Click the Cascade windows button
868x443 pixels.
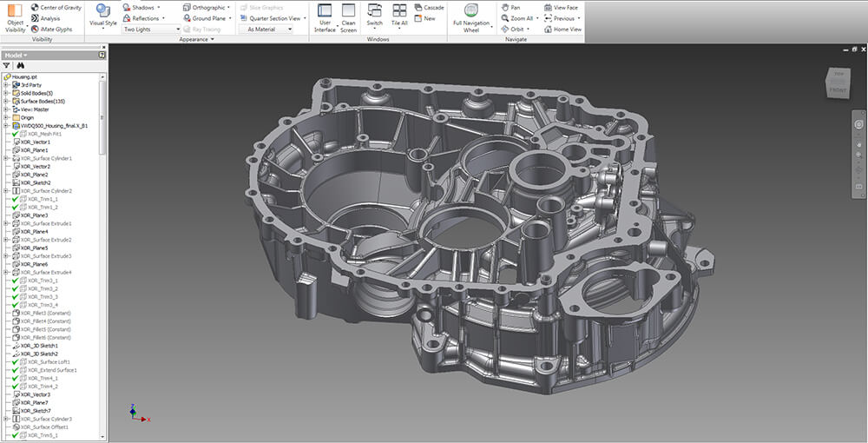pos(430,7)
